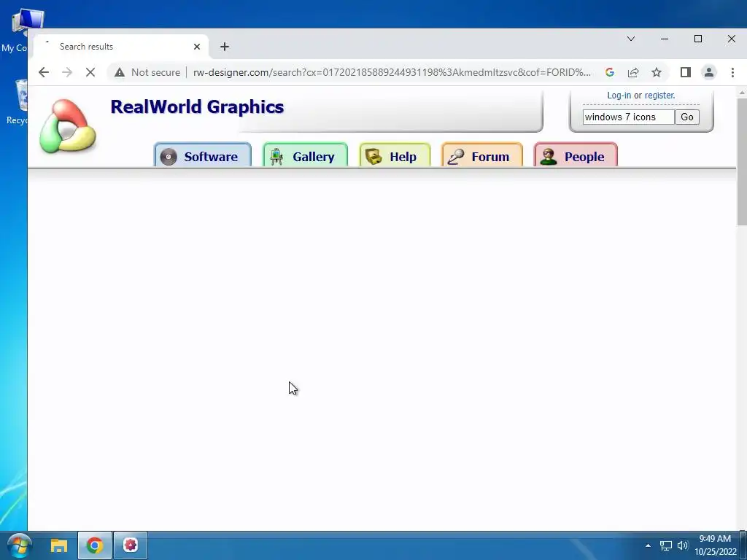The width and height of the screenshot is (747, 560).
Task: Open File Explorer from taskbar
Action: point(59,545)
